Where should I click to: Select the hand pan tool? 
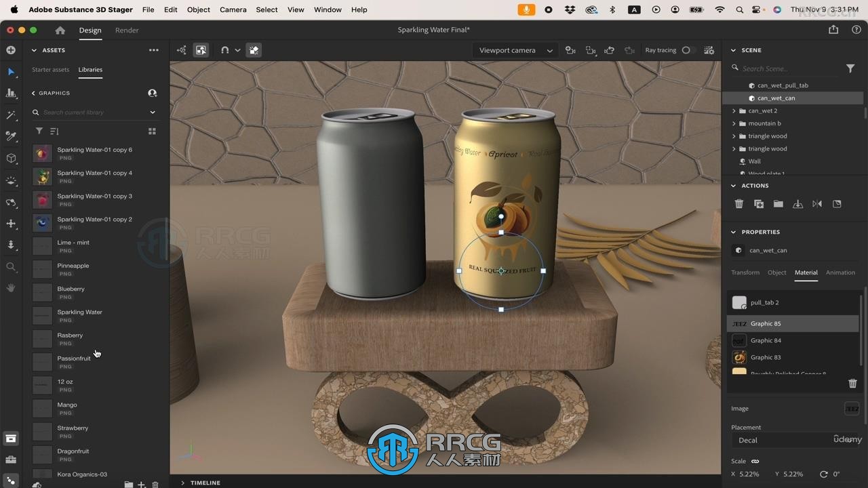pyautogui.click(x=11, y=288)
